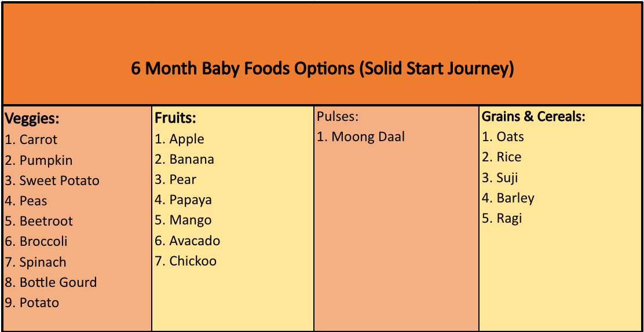Viewport: 644px width, 332px height.
Task: Select the 'Sweet Potato' list item
Action: (x=59, y=180)
